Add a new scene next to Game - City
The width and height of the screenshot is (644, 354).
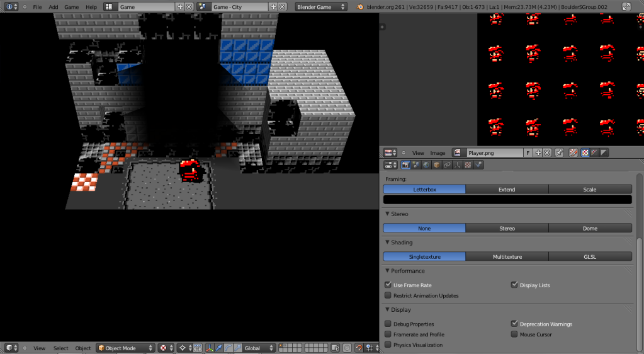tap(274, 6)
